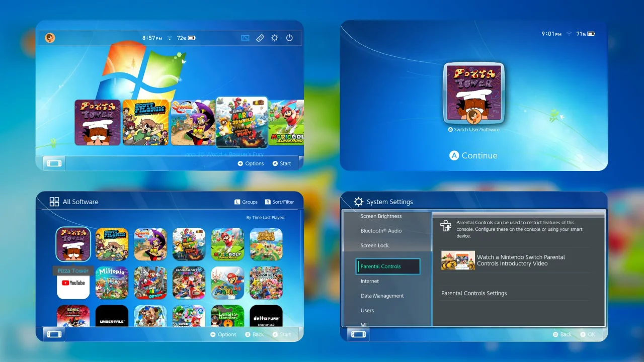Click the Parental Controls figure icon in settings

pos(446,226)
